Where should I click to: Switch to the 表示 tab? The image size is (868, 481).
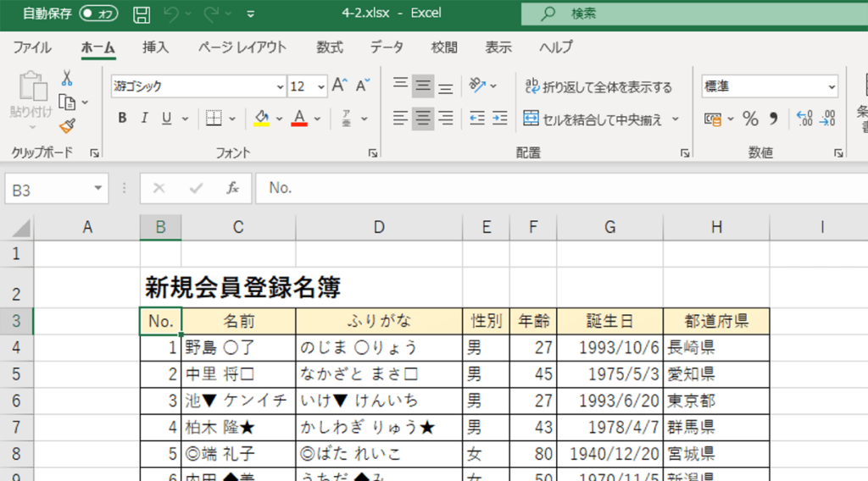pos(498,47)
